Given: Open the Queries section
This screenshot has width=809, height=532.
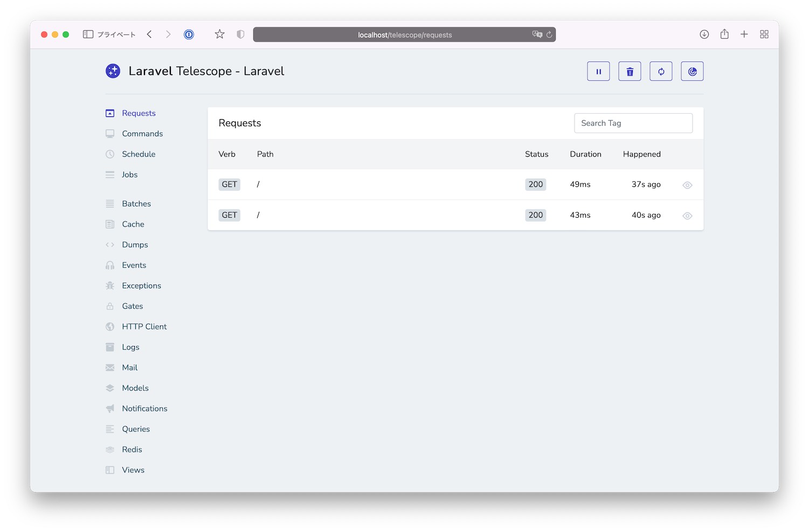Looking at the screenshot, I should (x=135, y=429).
